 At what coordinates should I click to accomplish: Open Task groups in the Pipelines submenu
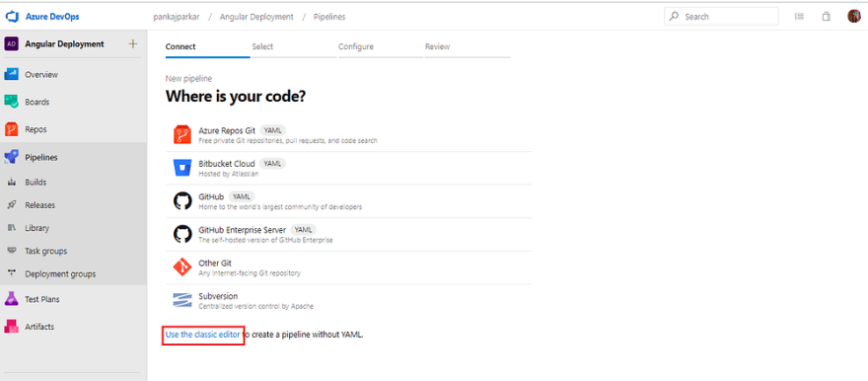click(74, 251)
